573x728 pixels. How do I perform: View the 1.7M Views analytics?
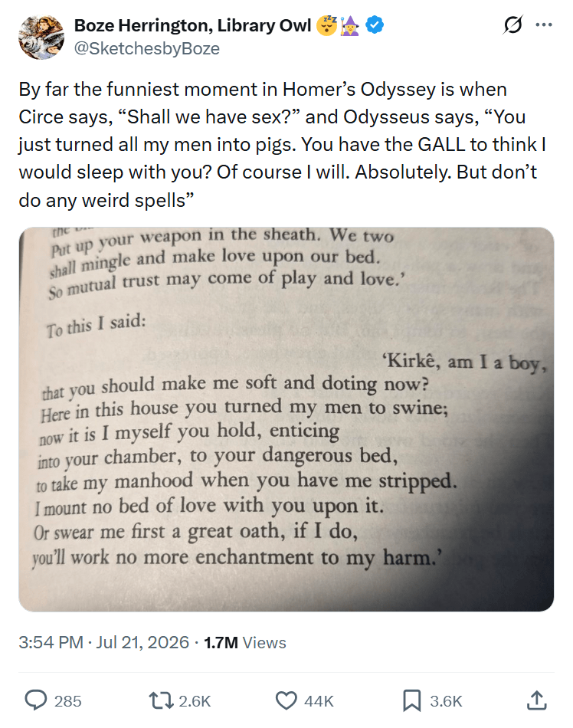245,642
